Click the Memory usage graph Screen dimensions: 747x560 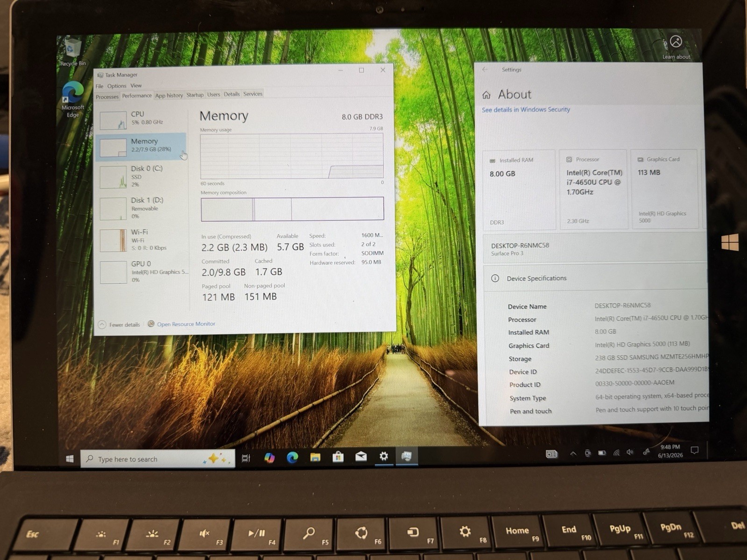292,156
